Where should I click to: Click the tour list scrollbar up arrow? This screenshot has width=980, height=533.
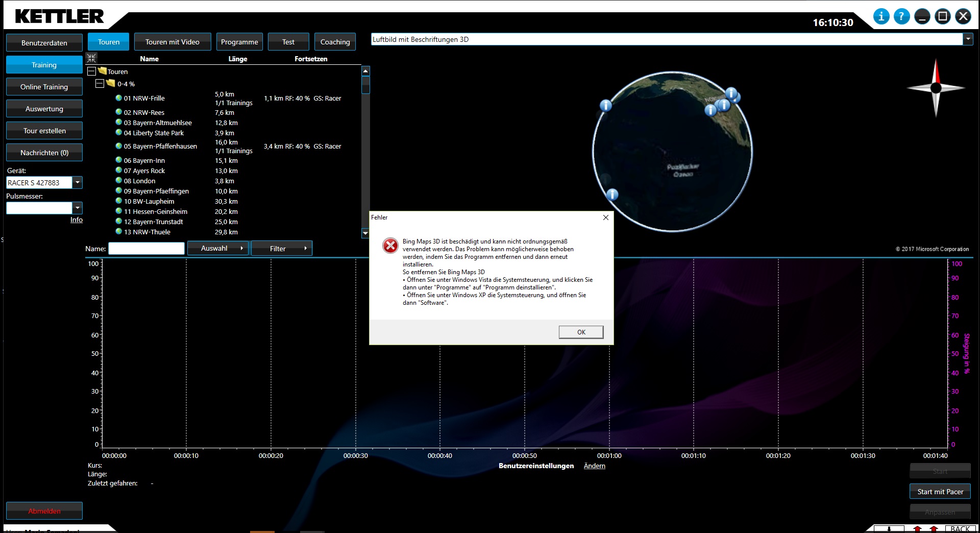click(365, 71)
